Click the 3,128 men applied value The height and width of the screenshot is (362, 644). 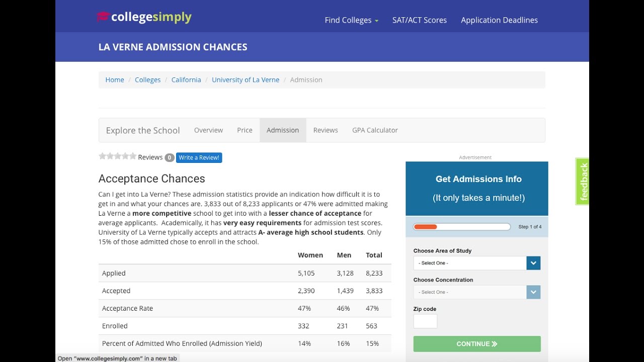[x=345, y=274]
